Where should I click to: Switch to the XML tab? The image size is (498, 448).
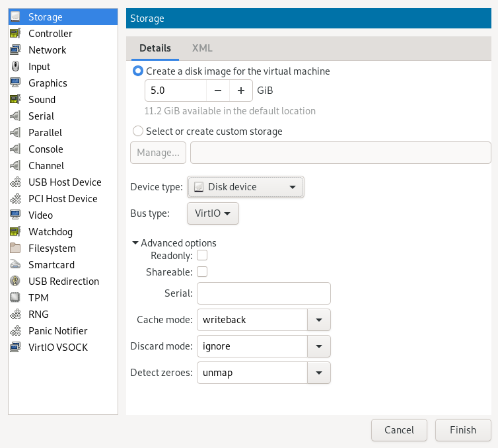click(202, 48)
